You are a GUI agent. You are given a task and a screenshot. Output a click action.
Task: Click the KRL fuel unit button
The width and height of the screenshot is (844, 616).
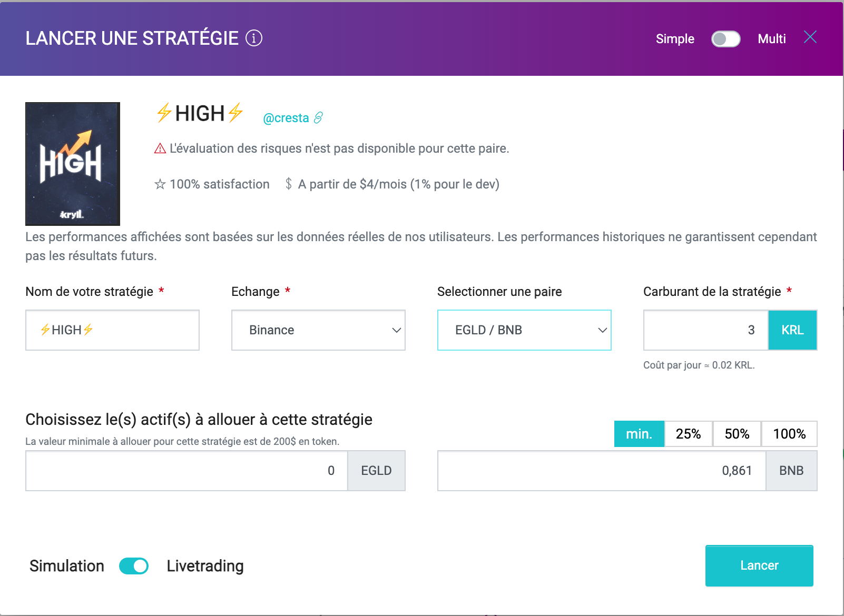tap(793, 330)
